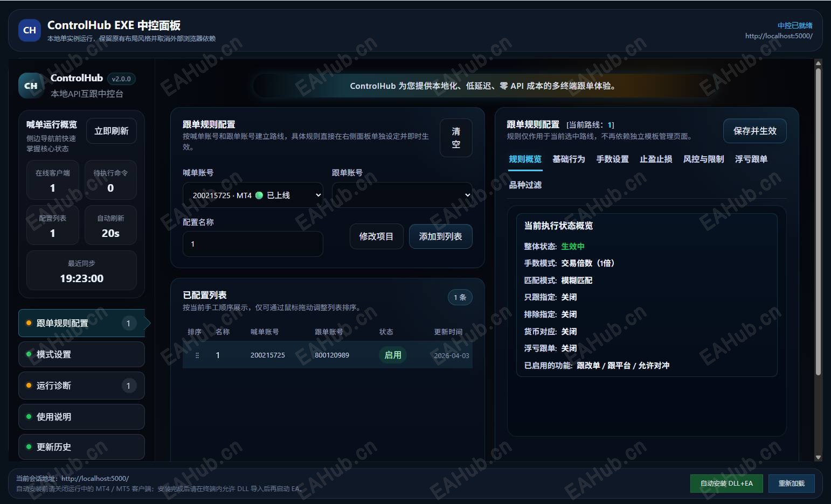Expand the 喊单账号 dropdown
The height and width of the screenshot is (504, 831).
[x=253, y=195]
